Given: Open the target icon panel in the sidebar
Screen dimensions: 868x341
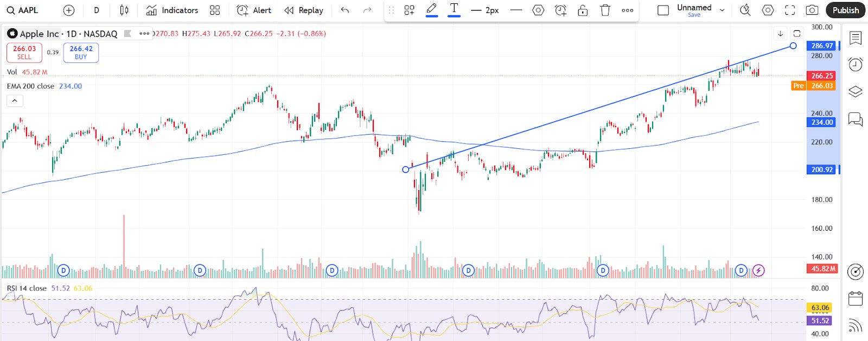Looking at the screenshot, I should coord(856,271).
